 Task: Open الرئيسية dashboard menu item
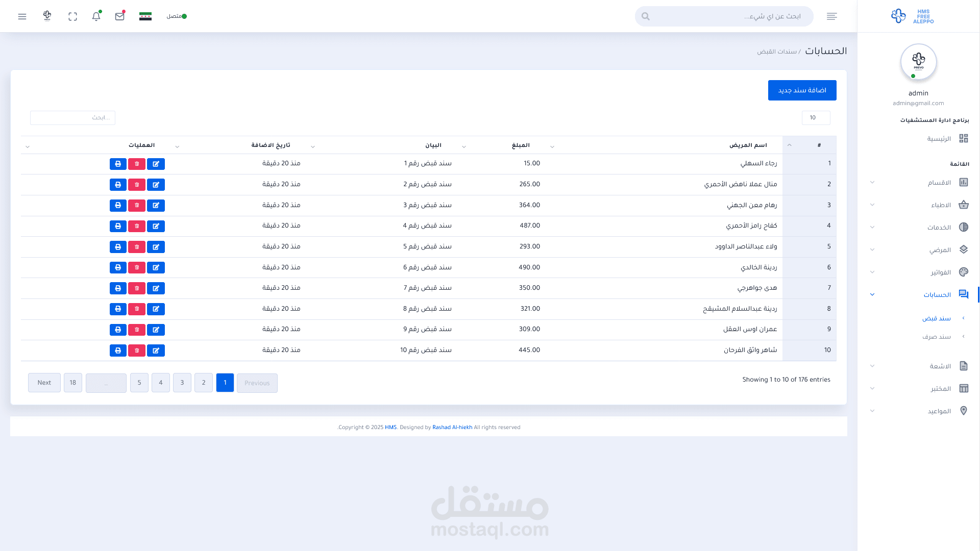[x=939, y=139]
